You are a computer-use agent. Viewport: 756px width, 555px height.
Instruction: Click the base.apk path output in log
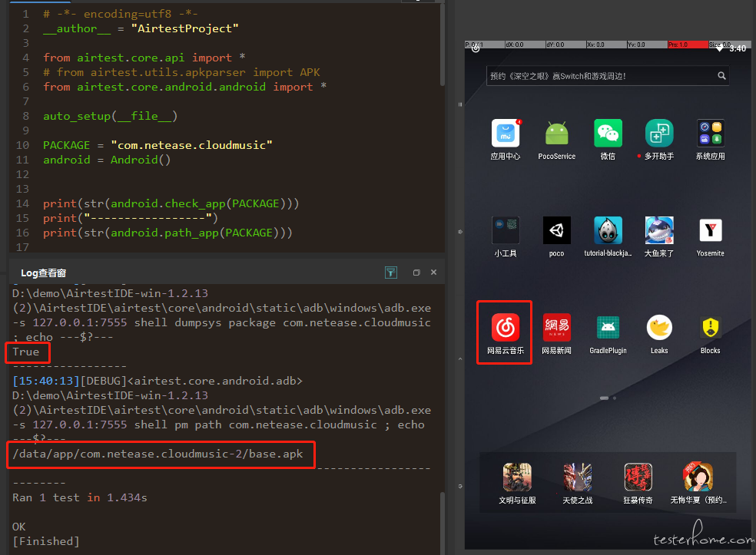coord(157,454)
